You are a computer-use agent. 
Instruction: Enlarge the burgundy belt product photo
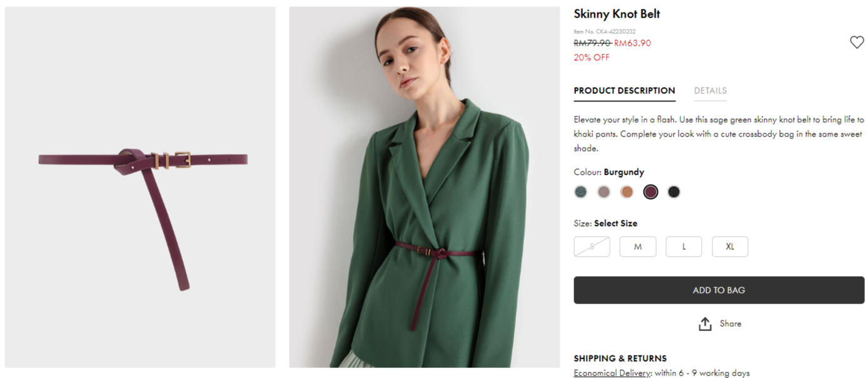140,187
